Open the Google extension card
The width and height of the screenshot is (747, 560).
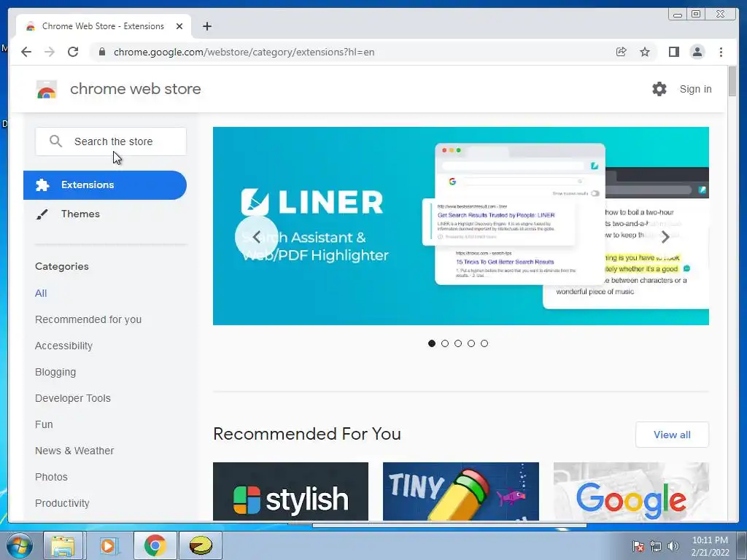(x=631, y=491)
